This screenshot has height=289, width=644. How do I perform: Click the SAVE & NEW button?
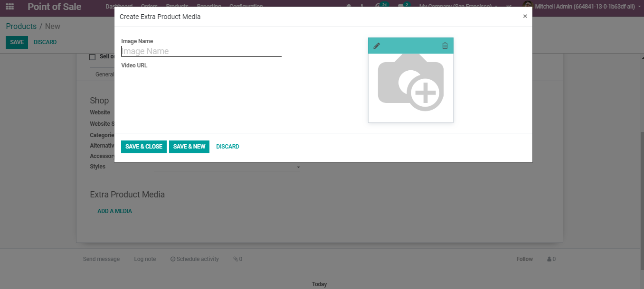click(189, 147)
